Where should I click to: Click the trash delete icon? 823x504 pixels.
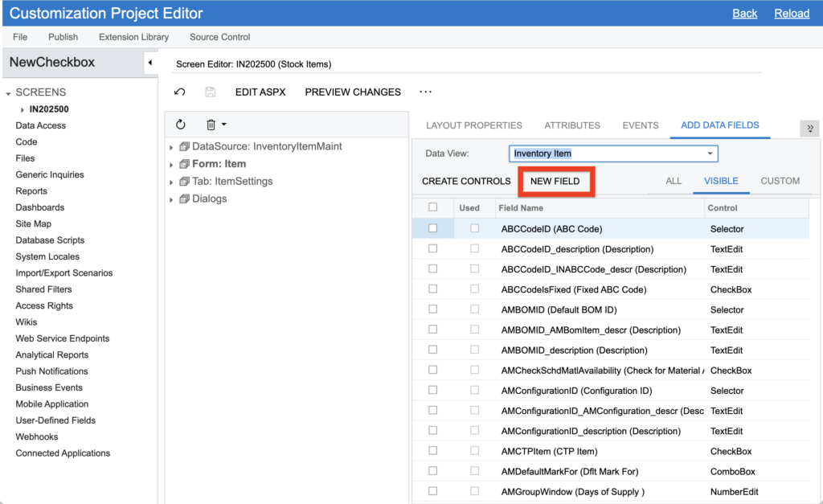[211, 125]
